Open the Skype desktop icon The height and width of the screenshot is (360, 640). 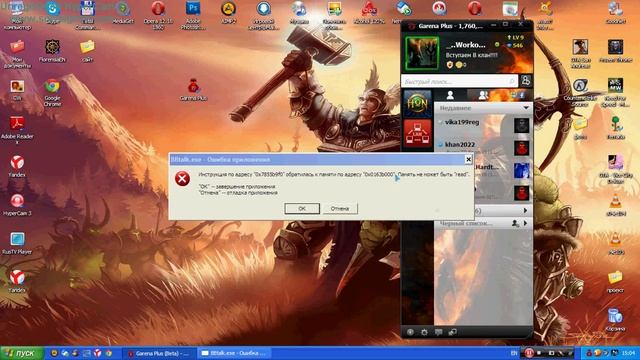[x=53, y=12]
